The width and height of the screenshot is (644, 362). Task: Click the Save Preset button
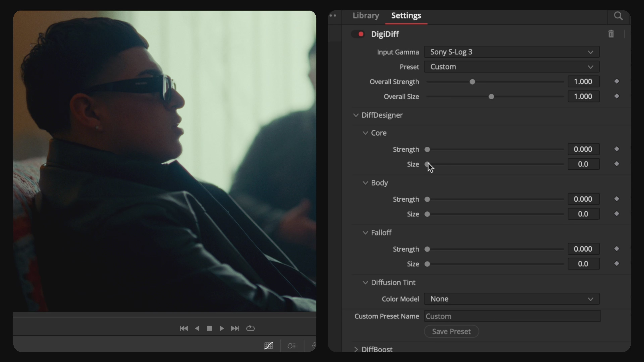(x=451, y=331)
